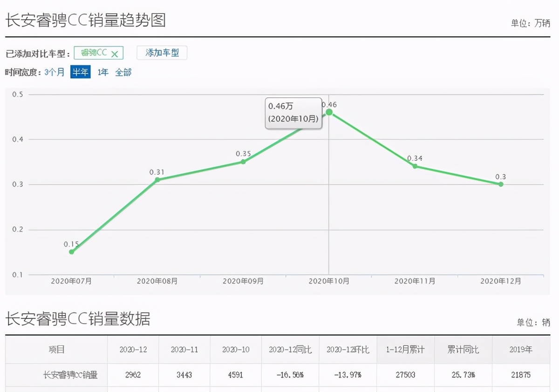Click the 长安睿骋CC销量趋势图 heading
This screenshot has width=559, height=392.
point(86,20)
